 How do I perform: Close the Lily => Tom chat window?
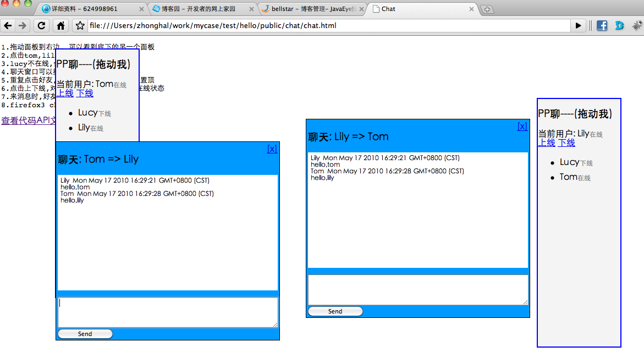point(522,126)
